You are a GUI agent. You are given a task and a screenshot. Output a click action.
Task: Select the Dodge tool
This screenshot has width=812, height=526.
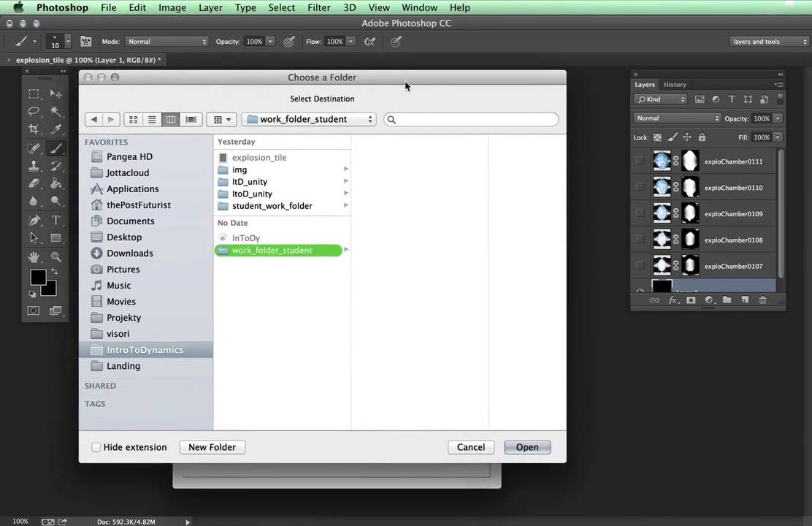(x=56, y=201)
